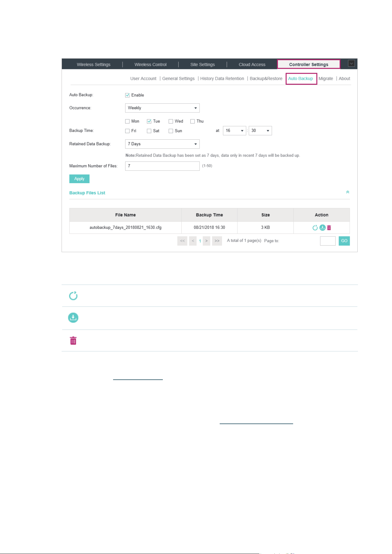This screenshot has width=392, height=554.
Task: Click restore icon in autobackup file row
Action: click(315, 228)
